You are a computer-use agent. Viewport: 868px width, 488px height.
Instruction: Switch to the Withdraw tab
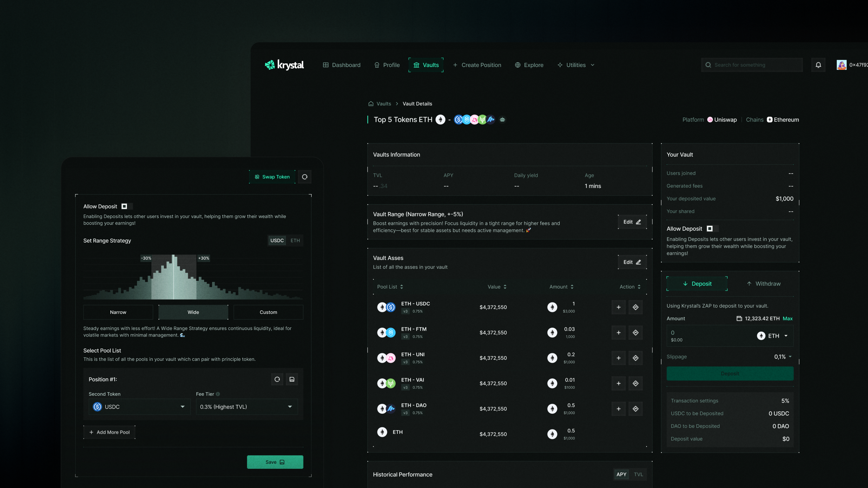click(x=764, y=284)
